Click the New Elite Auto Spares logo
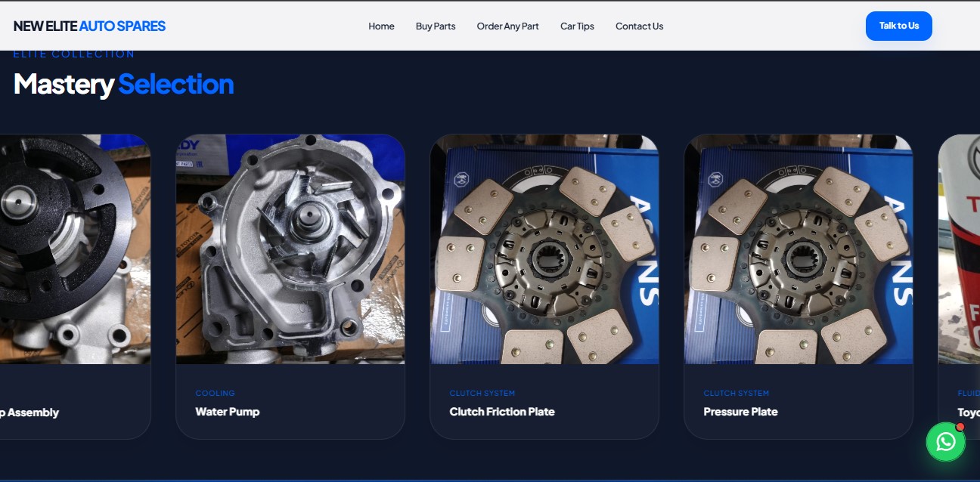The image size is (980, 482). tap(89, 26)
